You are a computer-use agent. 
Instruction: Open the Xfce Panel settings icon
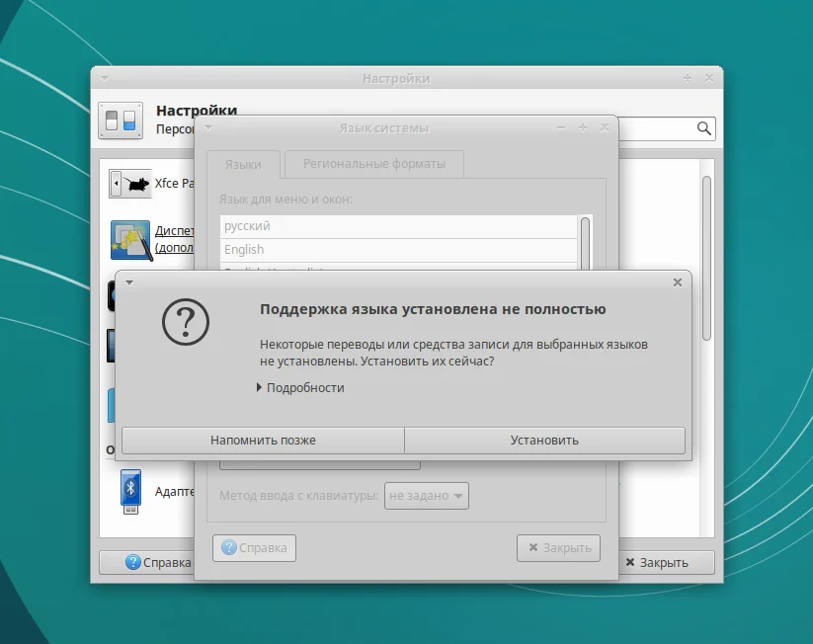point(130,184)
